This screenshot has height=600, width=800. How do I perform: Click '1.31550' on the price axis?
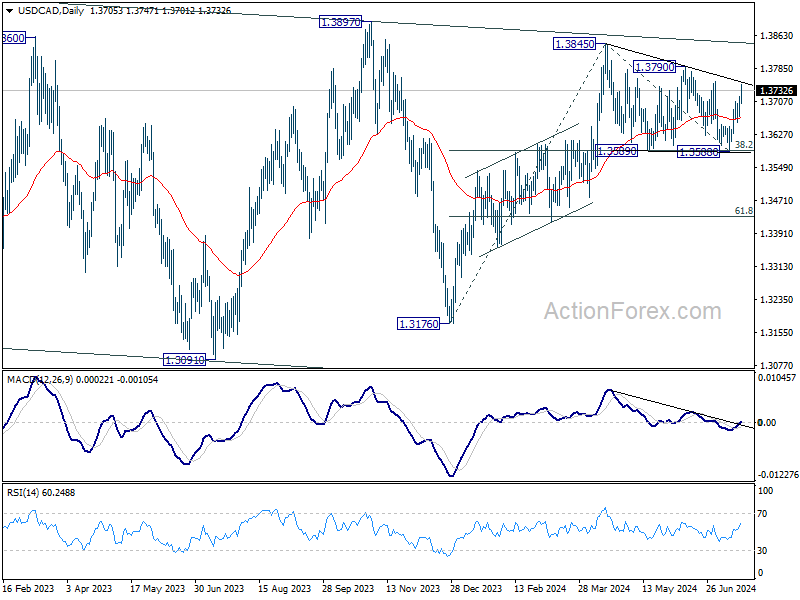[777, 333]
